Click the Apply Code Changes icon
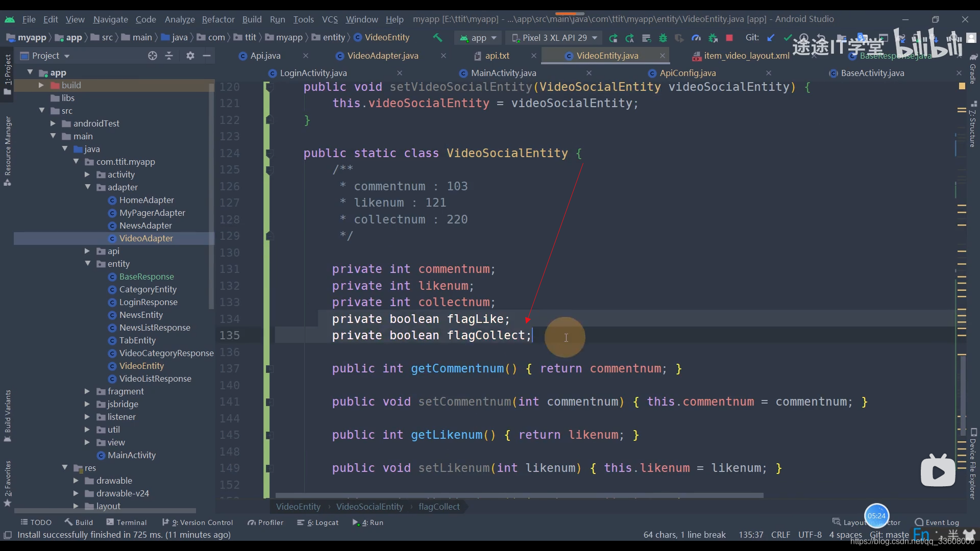Screen dimensions: 980x551 point(630,38)
